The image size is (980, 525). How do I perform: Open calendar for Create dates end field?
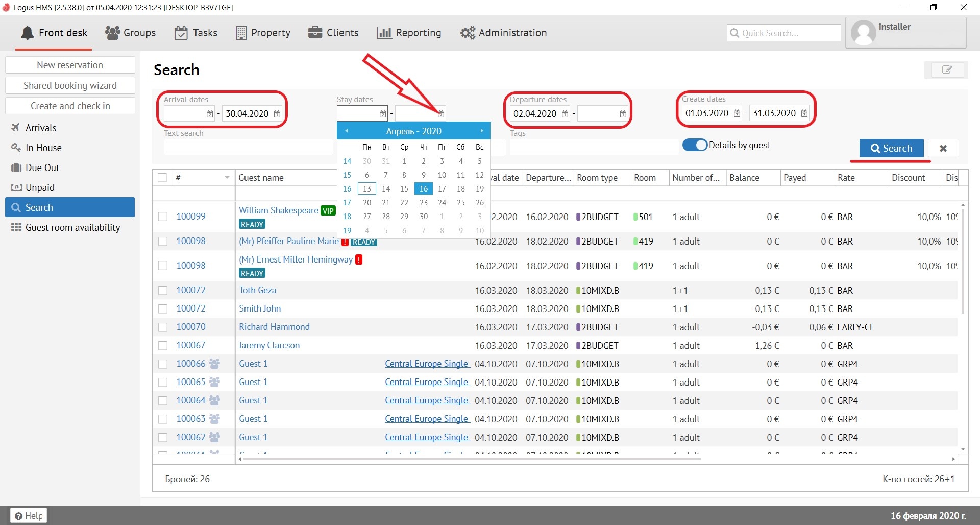pos(804,113)
